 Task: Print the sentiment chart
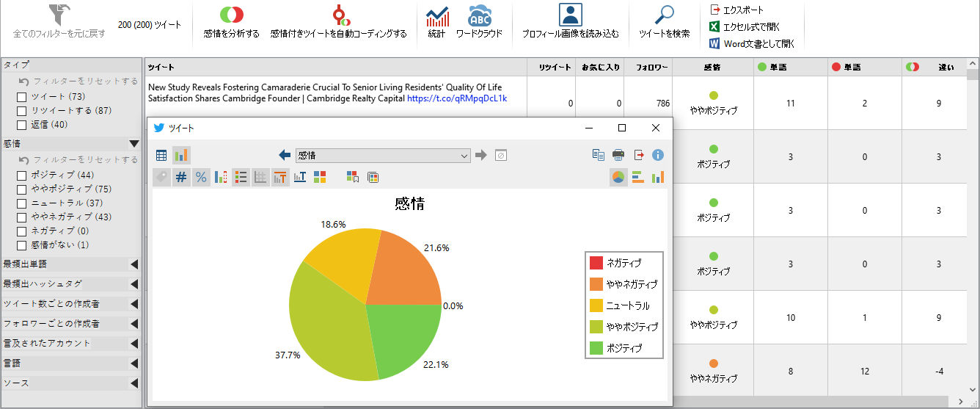(x=618, y=155)
